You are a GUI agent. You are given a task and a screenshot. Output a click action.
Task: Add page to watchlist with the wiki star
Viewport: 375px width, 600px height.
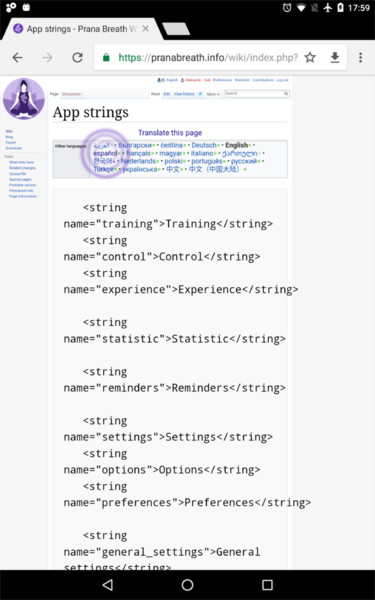click(200, 94)
